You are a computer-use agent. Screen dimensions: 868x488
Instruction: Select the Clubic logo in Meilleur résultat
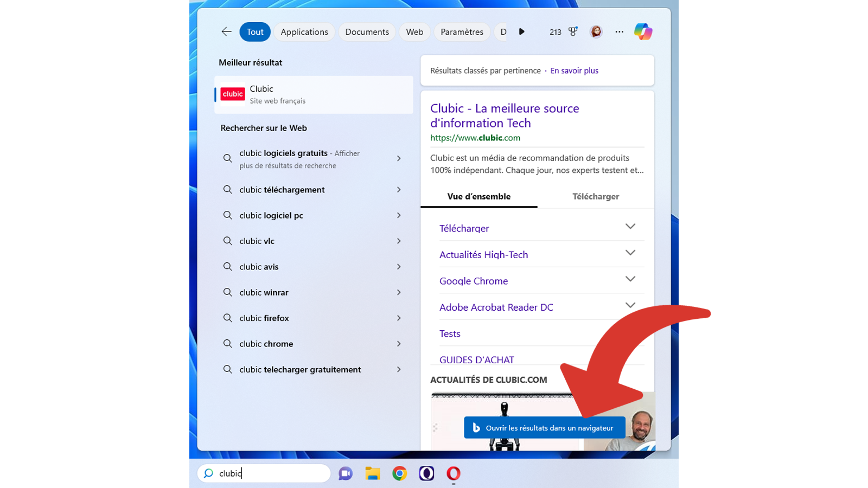tap(232, 94)
